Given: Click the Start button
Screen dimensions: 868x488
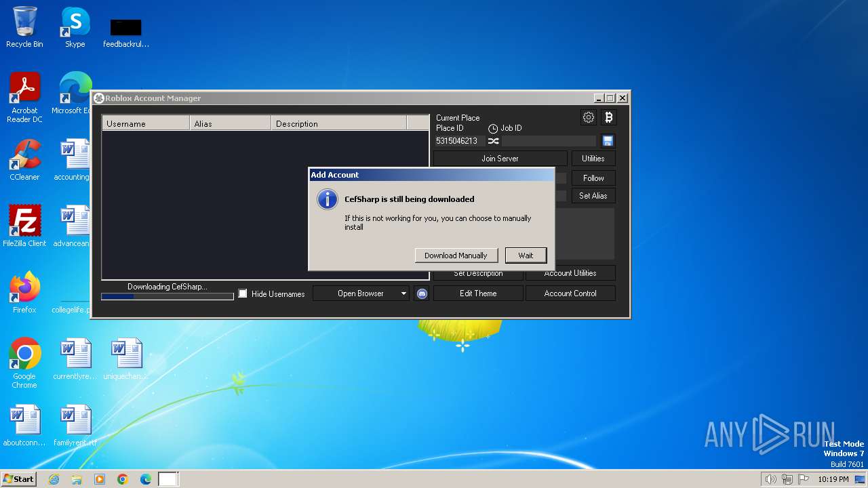Looking at the screenshot, I should click(x=18, y=479).
